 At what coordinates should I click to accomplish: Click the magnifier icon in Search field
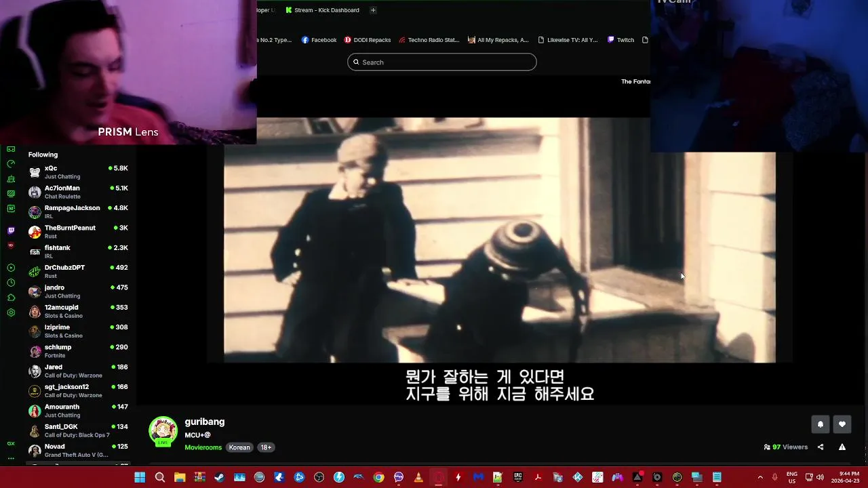point(356,62)
